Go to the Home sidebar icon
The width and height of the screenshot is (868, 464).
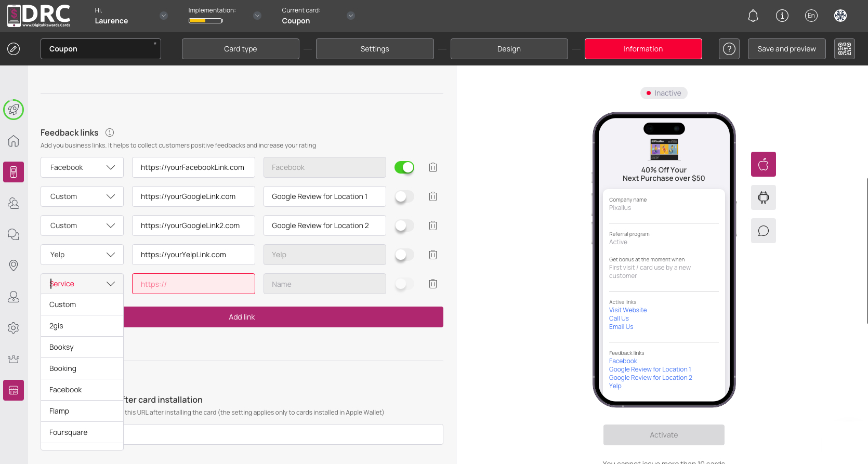(14, 141)
